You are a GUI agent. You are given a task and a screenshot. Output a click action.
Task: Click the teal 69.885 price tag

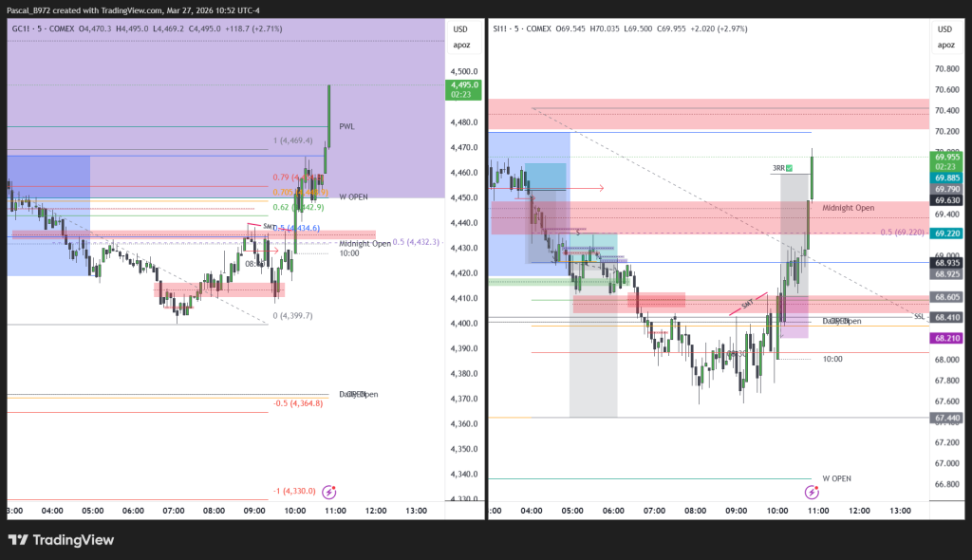pos(947,177)
